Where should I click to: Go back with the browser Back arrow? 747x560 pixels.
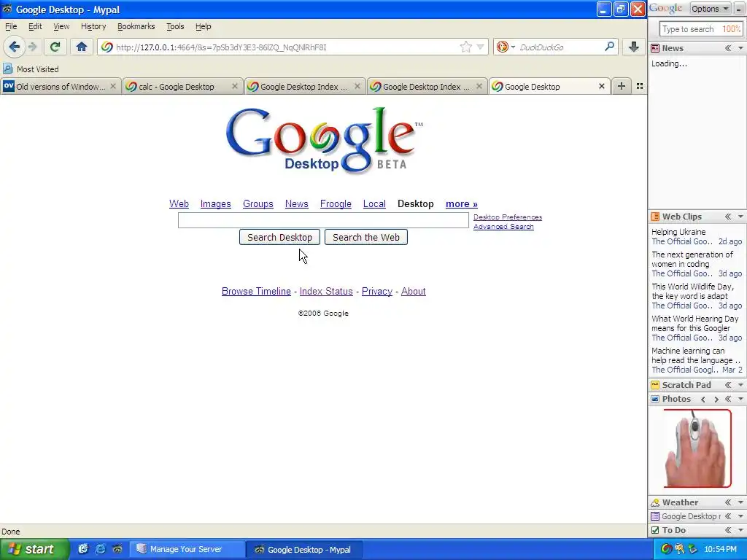coord(14,47)
